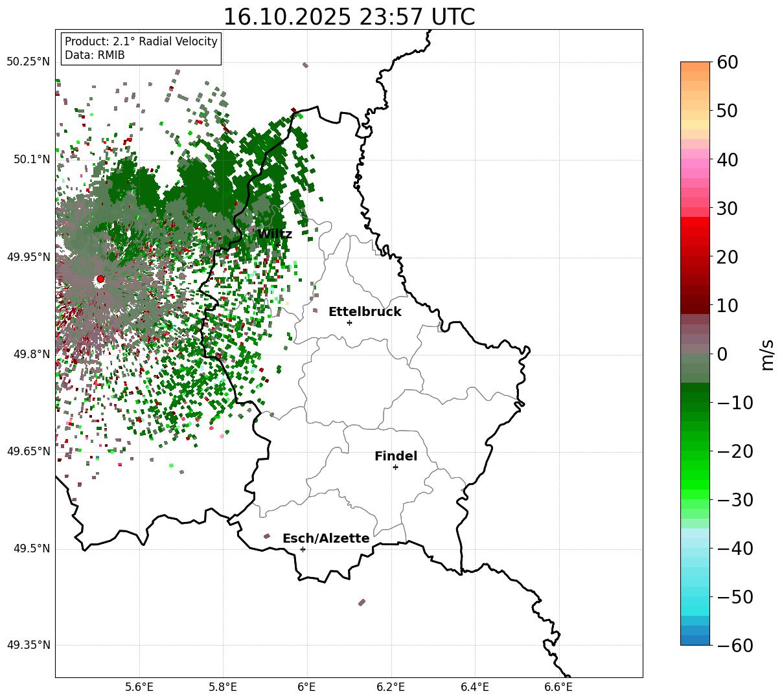Click the colorbar 0 tick label
The height and width of the screenshot is (700, 782).
point(722,354)
